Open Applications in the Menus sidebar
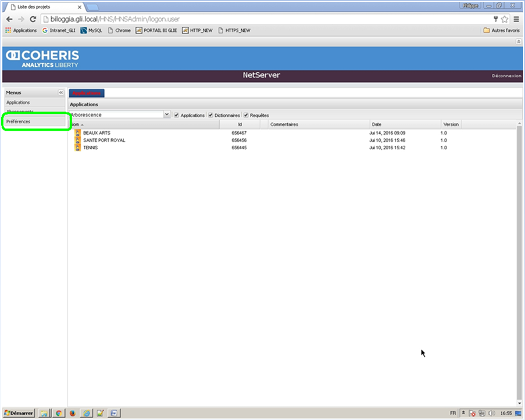This screenshot has width=525, height=420. coord(18,103)
